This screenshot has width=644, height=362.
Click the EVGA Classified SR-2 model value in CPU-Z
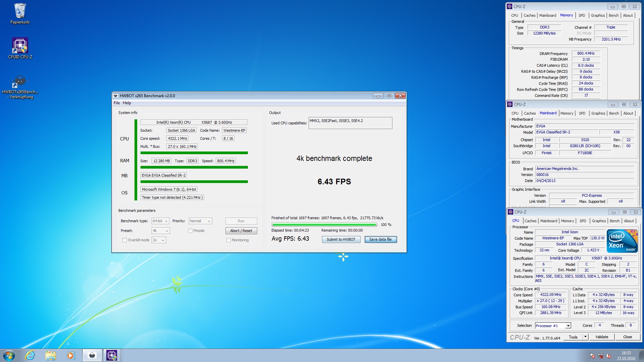(567, 132)
